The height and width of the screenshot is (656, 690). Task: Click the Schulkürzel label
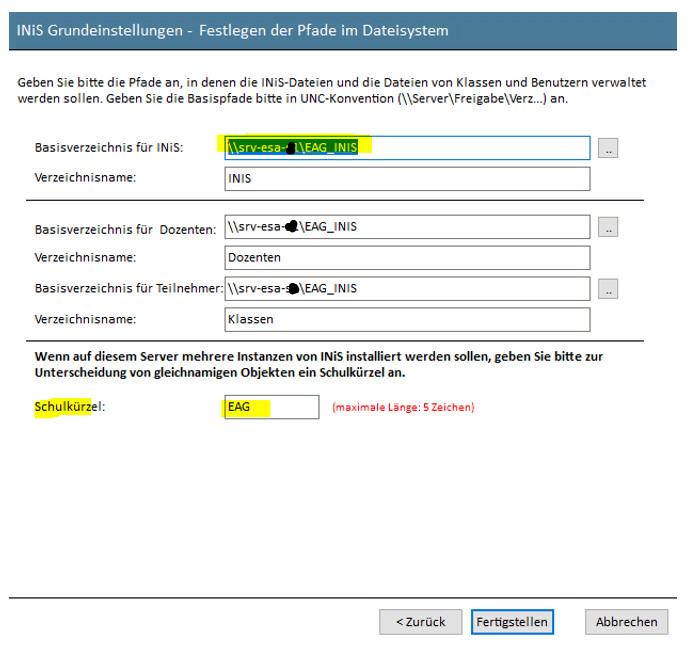point(70,407)
